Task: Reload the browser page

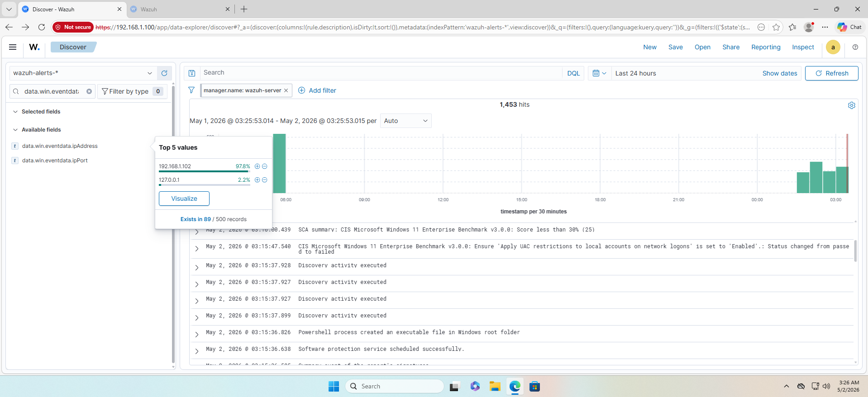Action: coord(42,27)
